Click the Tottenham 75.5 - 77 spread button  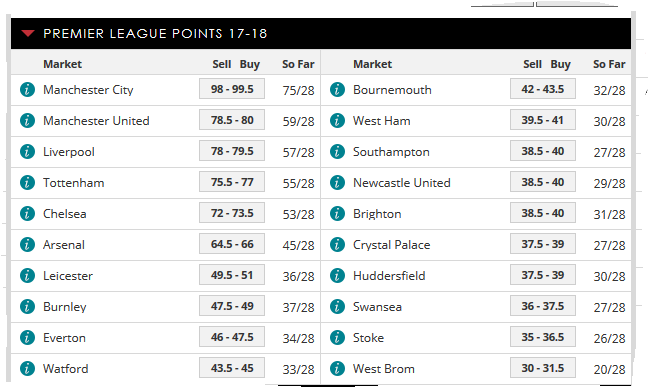click(232, 182)
